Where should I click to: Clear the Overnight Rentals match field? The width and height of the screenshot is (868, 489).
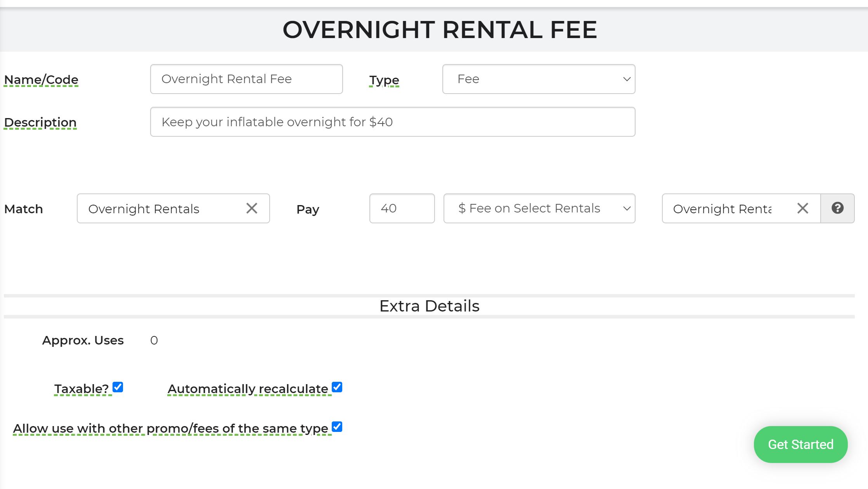tap(252, 208)
